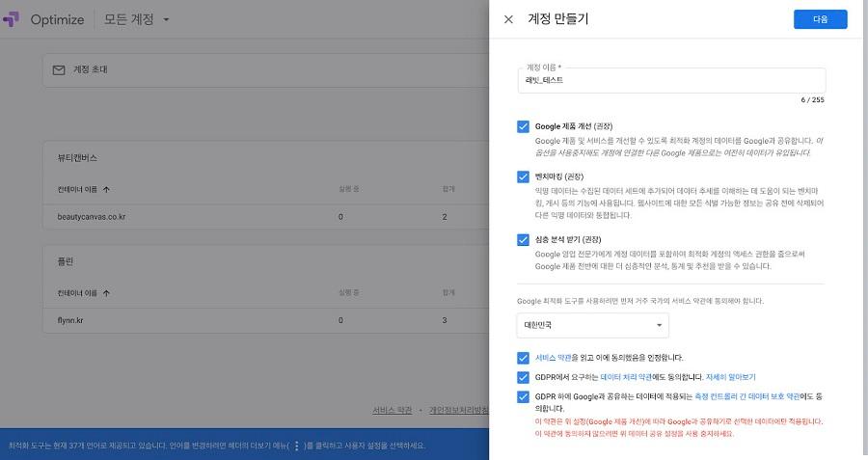Click the 계정 초대 text
Image resolution: width=868 pixels, height=460 pixels.
[x=91, y=69]
